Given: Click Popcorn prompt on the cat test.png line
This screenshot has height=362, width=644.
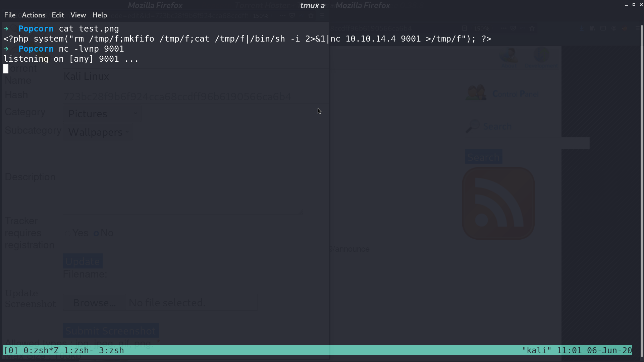Looking at the screenshot, I should (36, 29).
